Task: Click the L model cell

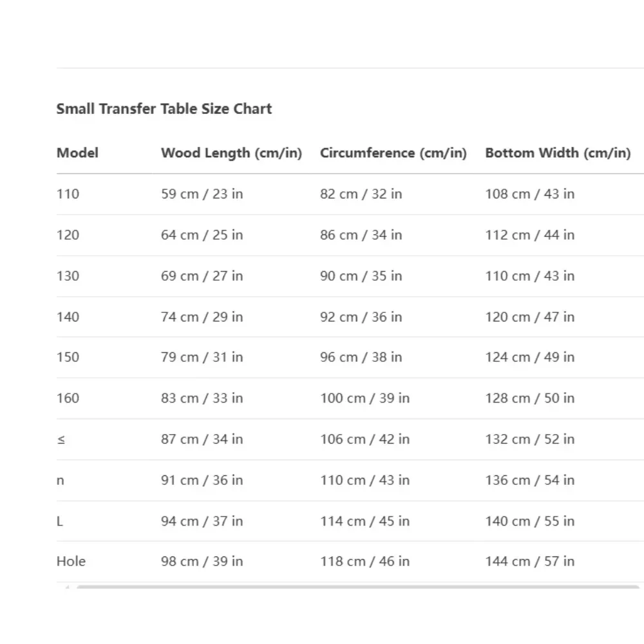Action: click(60, 521)
